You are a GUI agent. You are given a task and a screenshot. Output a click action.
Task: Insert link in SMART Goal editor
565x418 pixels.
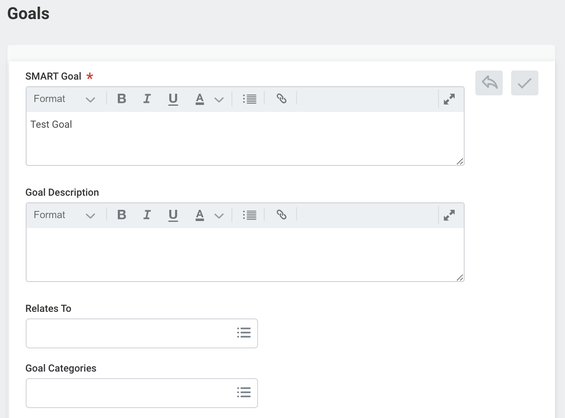point(281,99)
